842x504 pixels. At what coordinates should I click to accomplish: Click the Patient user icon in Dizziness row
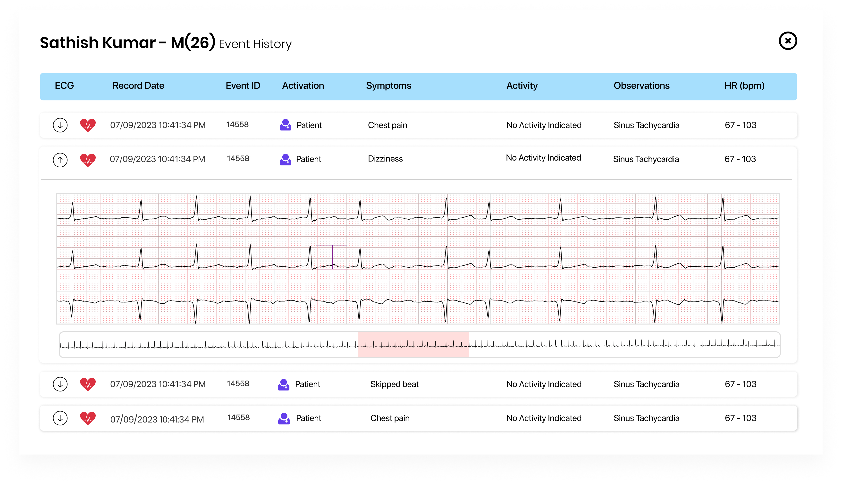(285, 159)
